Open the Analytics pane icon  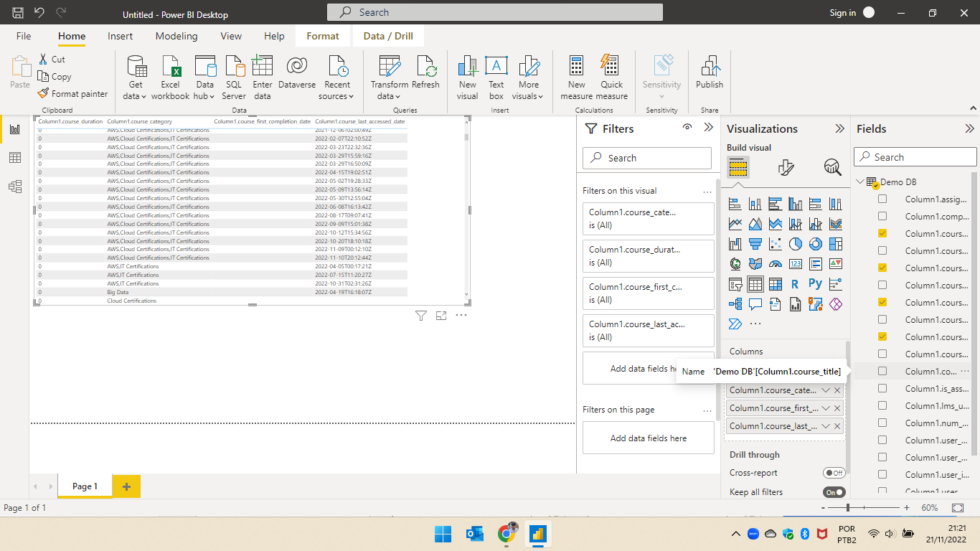click(832, 168)
